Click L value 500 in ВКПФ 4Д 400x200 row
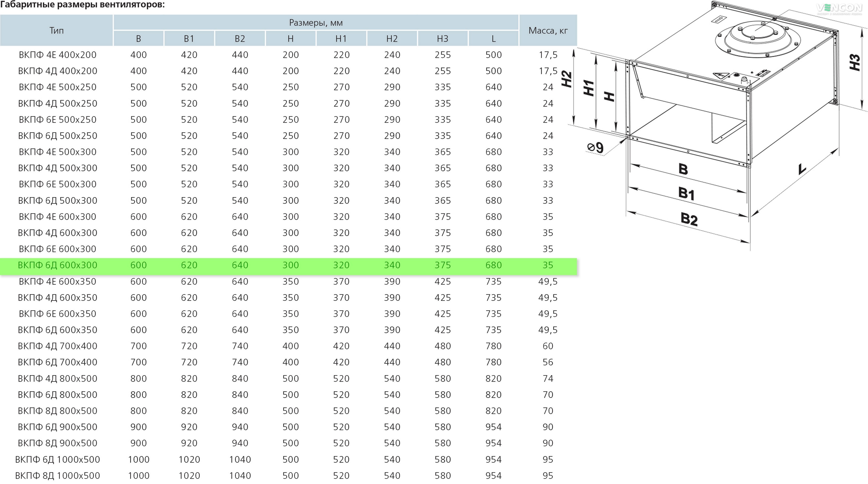 click(x=493, y=71)
